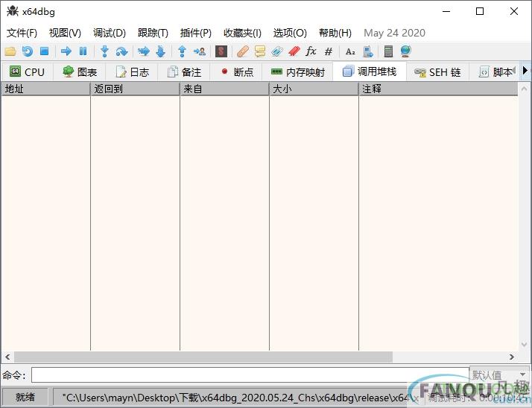Step over with the curved arrow icon
This screenshot has height=408, width=532.
(x=121, y=51)
